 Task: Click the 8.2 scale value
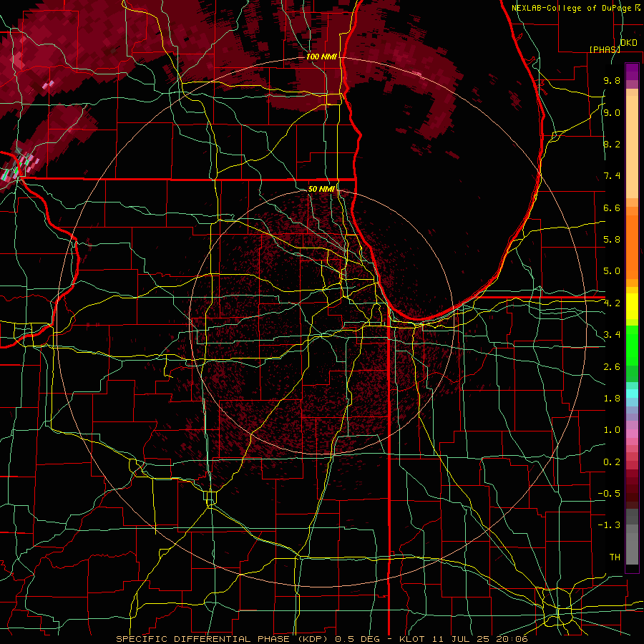612,144
